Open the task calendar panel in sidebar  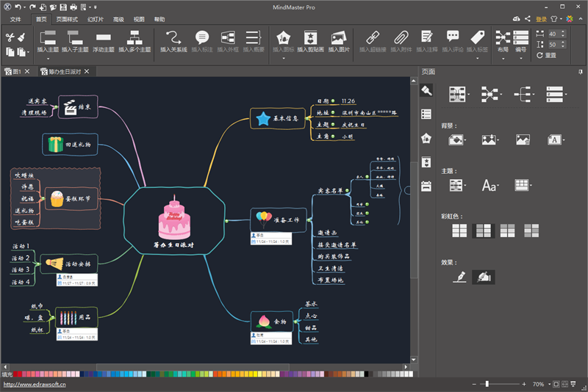click(x=426, y=186)
